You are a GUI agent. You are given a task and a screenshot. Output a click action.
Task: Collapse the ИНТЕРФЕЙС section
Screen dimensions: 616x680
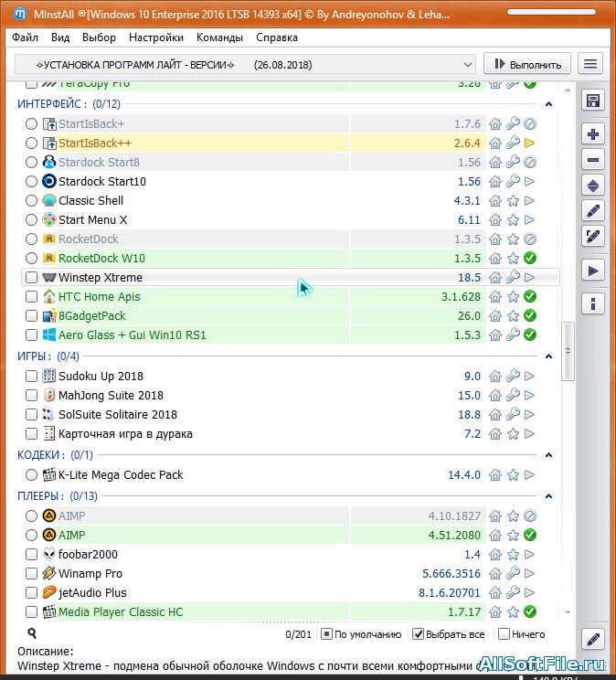tap(548, 104)
